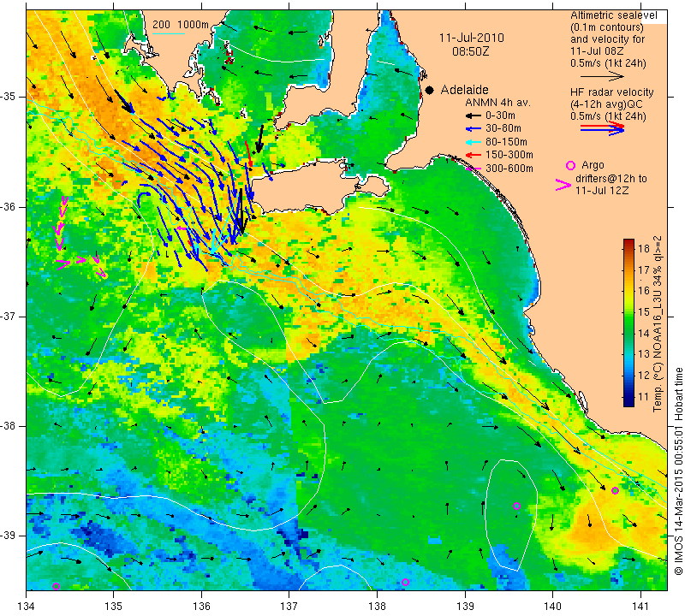The width and height of the screenshot is (685, 616).
Task: Click latitude axis label -36
Action: point(9,206)
